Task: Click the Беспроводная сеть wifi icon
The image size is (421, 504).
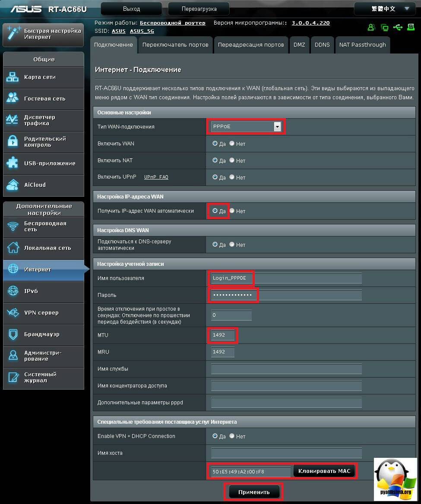Action: coord(13,226)
